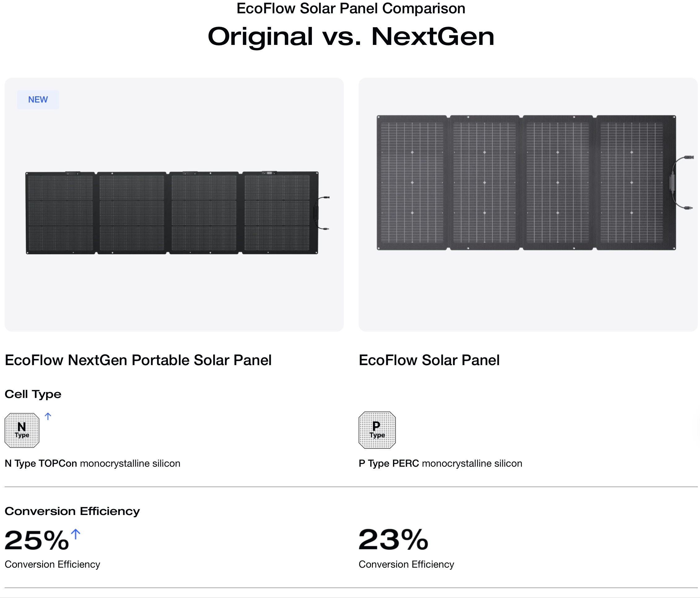This screenshot has width=700, height=598.
Task: Click the 25% efficiency value
Action: click(x=37, y=540)
